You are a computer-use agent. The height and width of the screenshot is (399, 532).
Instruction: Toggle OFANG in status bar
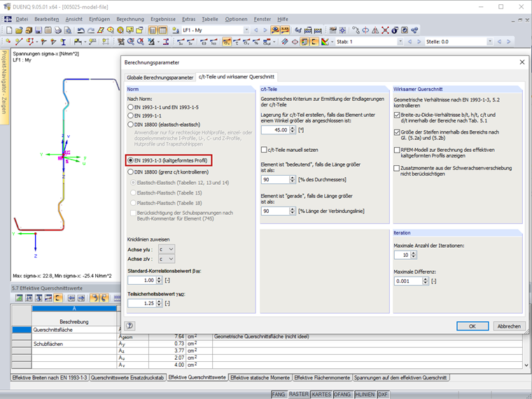(342, 394)
